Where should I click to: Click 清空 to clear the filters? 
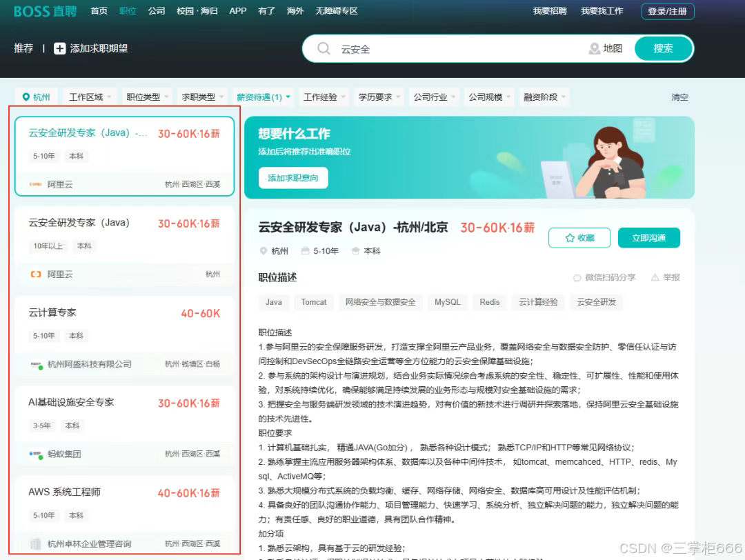tap(679, 97)
